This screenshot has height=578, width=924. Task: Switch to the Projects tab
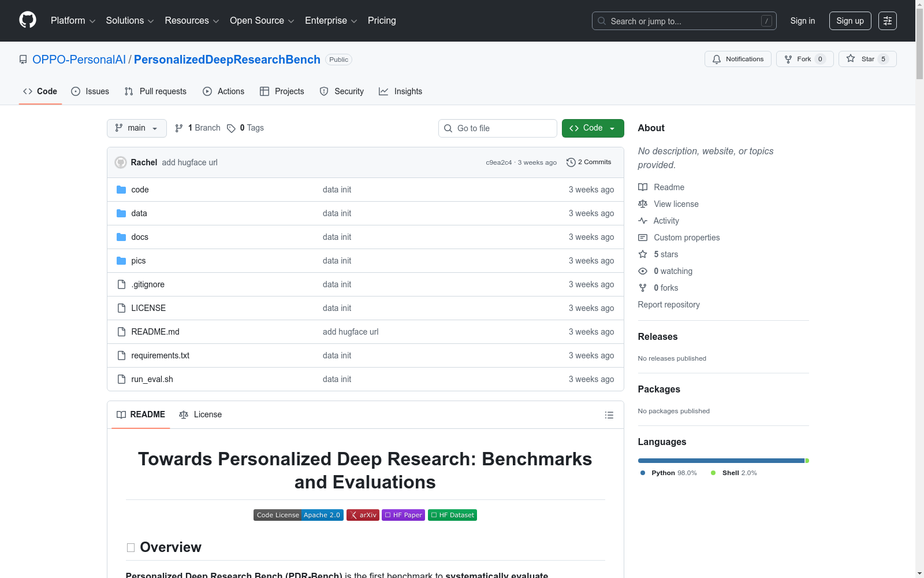point(282,91)
